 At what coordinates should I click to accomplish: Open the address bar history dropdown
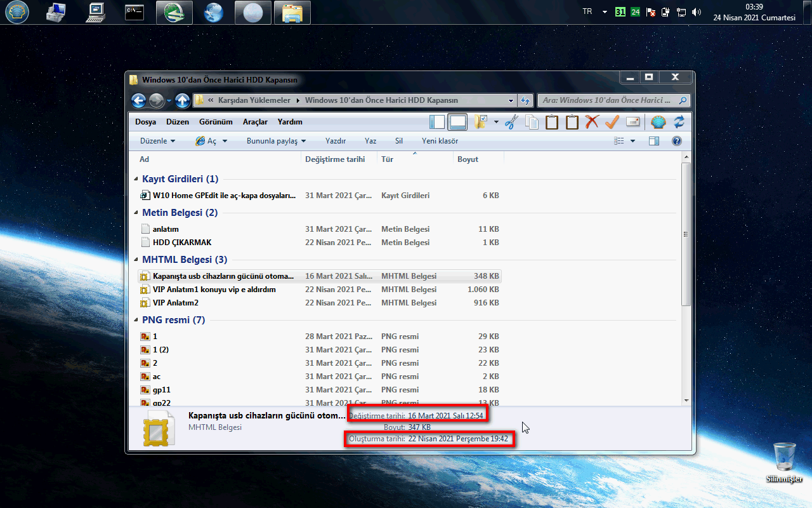pos(511,100)
